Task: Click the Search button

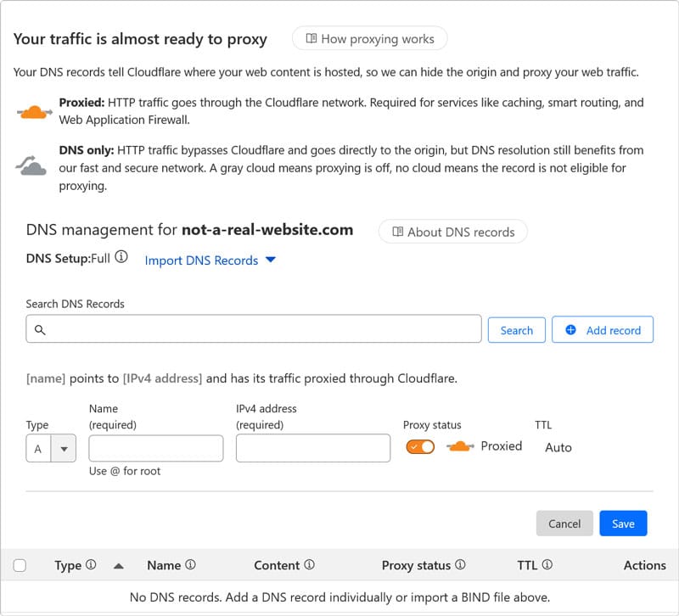Action: [516, 330]
